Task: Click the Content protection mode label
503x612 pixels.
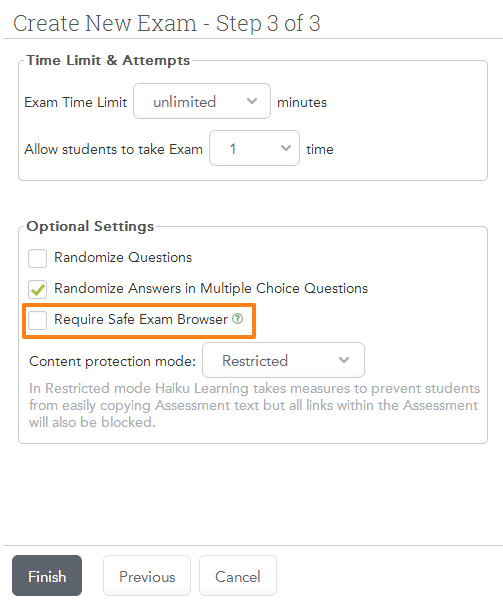Action: pyautogui.click(x=112, y=361)
